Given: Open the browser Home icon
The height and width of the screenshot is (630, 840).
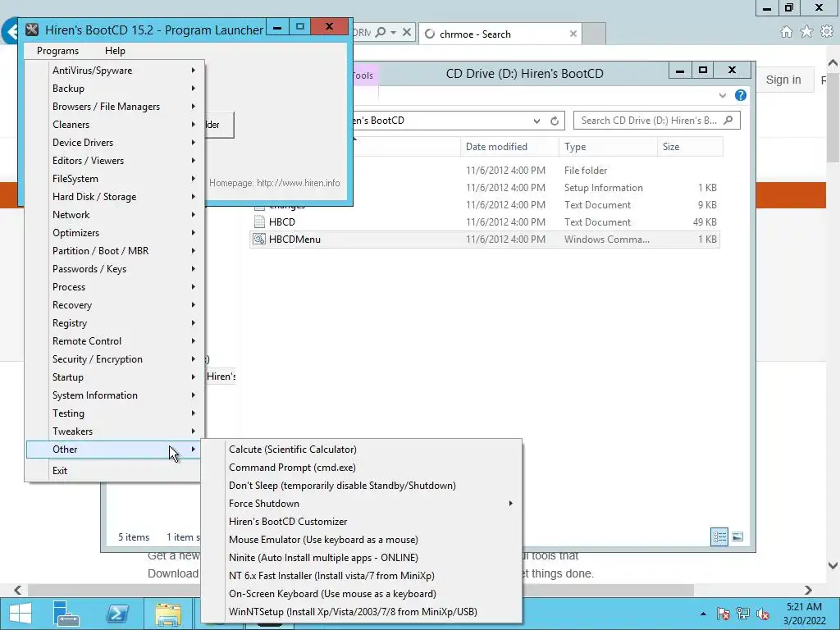Looking at the screenshot, I should 787,32.
